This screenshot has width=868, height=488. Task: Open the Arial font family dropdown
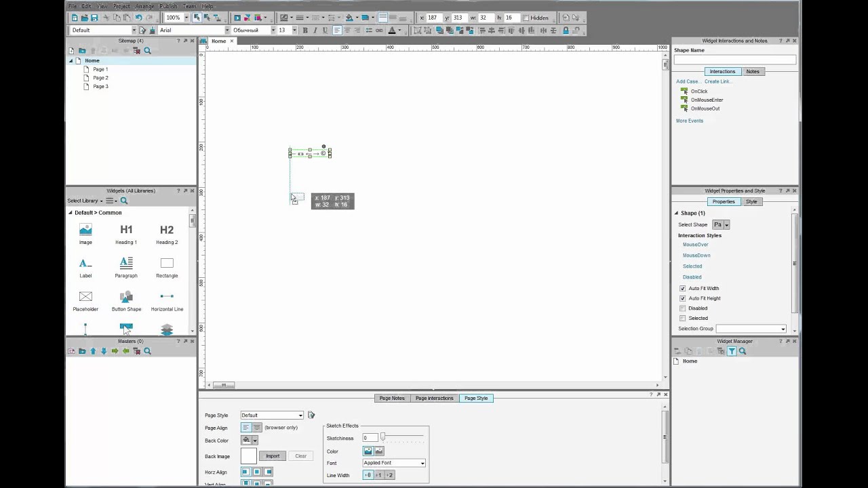click(x=227, y=30)
